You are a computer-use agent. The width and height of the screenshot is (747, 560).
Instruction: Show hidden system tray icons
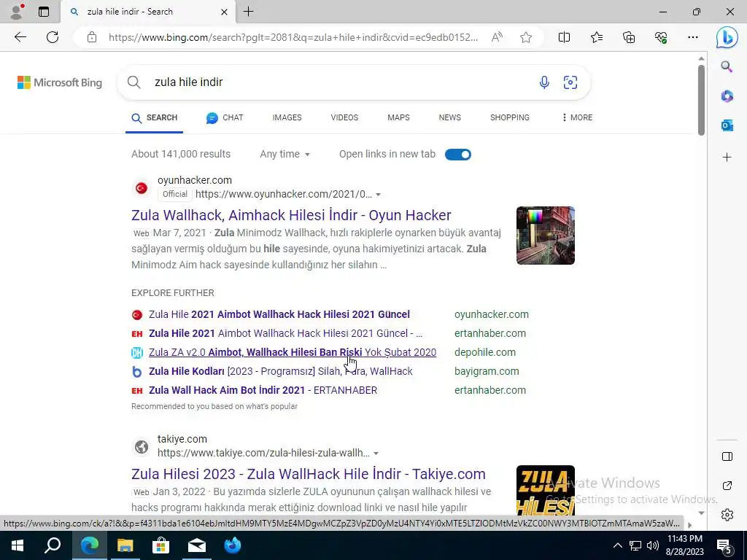[x=617, y=545]
